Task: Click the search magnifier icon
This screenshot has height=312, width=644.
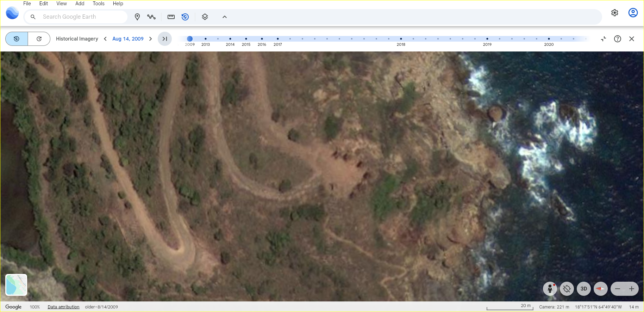Action: (x=33, y=17)
